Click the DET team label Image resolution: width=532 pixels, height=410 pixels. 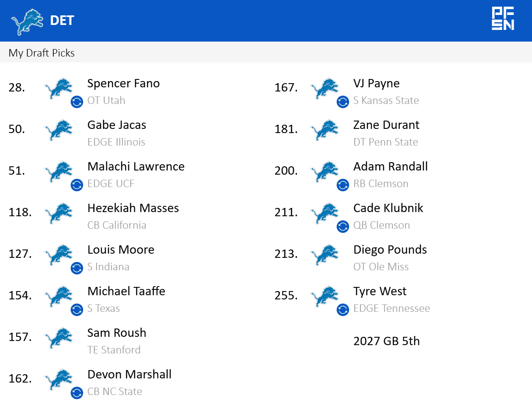[62, 20]
